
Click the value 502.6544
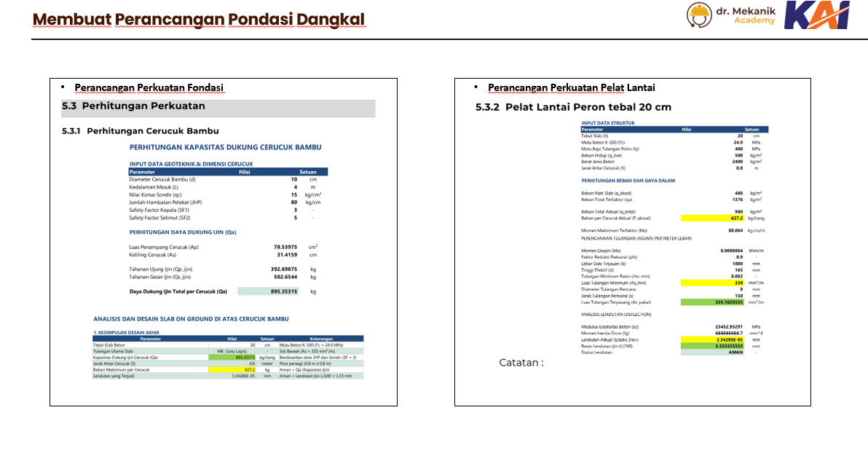[x=285, y=277]
